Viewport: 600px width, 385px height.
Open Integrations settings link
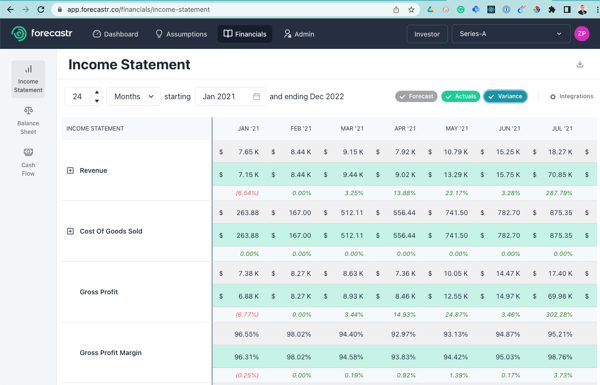coord(571,96)
